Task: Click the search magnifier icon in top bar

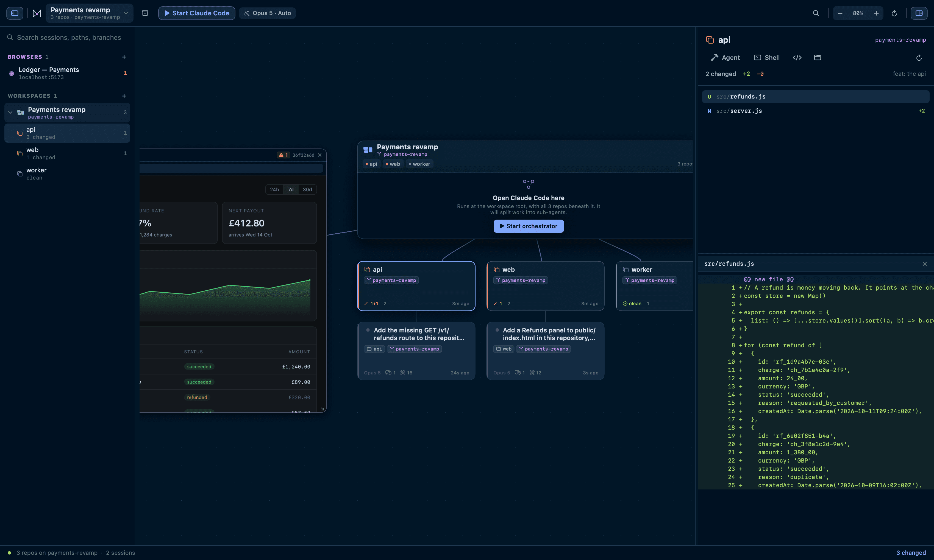Action: (x=816, y=13)
